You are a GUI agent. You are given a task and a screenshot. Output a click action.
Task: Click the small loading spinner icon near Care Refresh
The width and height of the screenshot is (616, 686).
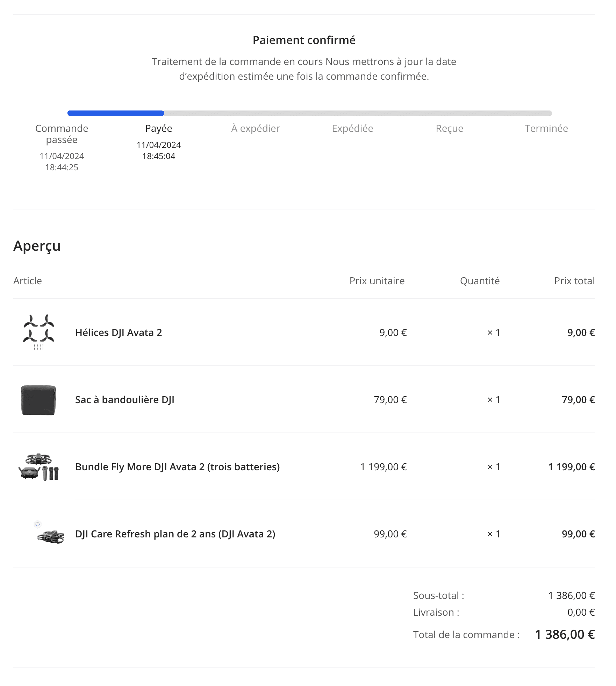click(x=38, y=524)
